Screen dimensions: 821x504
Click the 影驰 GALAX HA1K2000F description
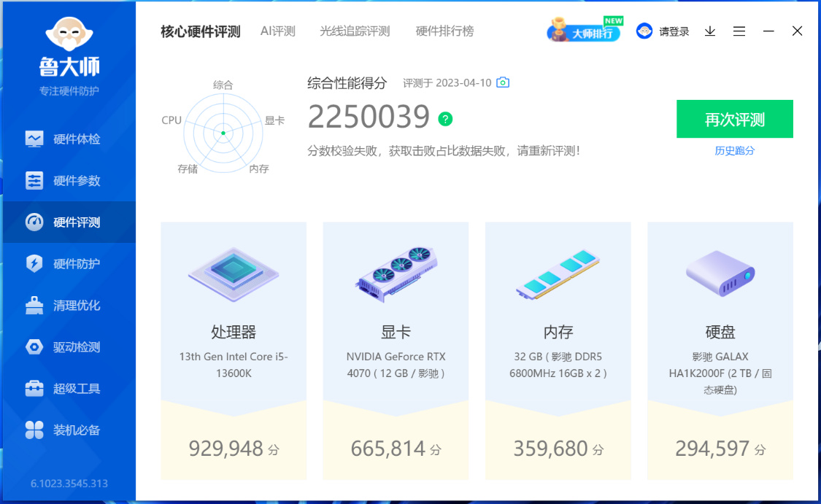[720, 373]
